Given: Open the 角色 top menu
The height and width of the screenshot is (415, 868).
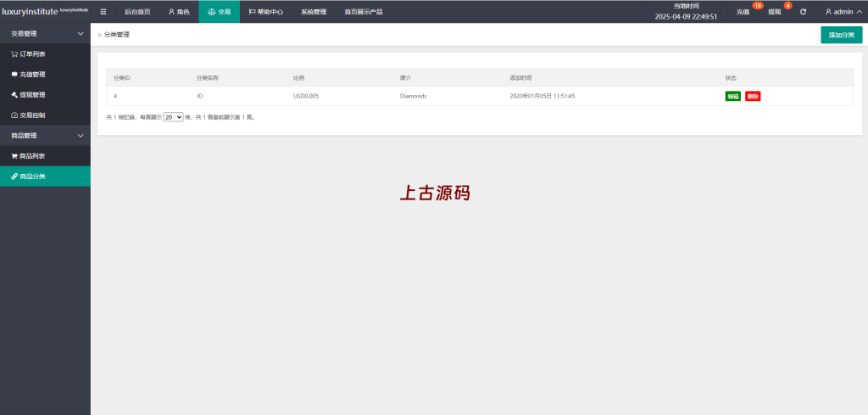Looking at the screenshot, I should (179, 12).
